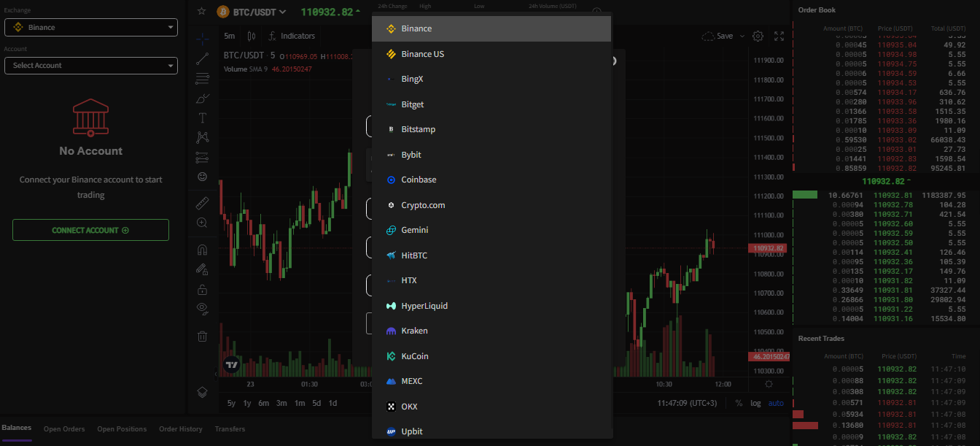Open the prediction and measurement tools

click(x=203, y=157)
